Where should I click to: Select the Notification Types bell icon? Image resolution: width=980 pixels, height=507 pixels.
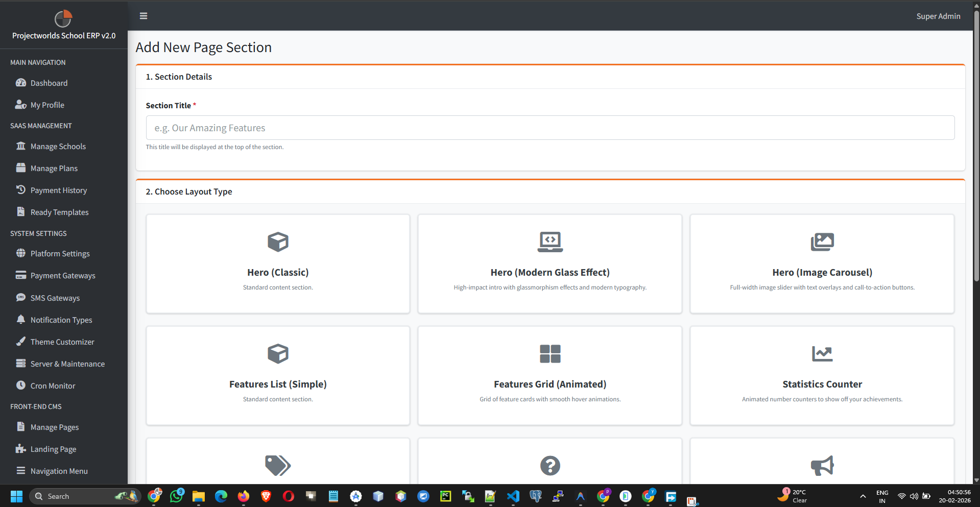click(21, 319)
